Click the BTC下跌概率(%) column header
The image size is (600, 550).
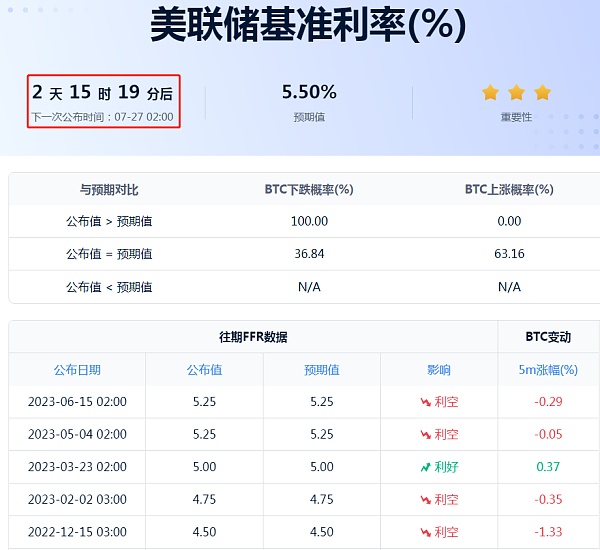(309, 189)
